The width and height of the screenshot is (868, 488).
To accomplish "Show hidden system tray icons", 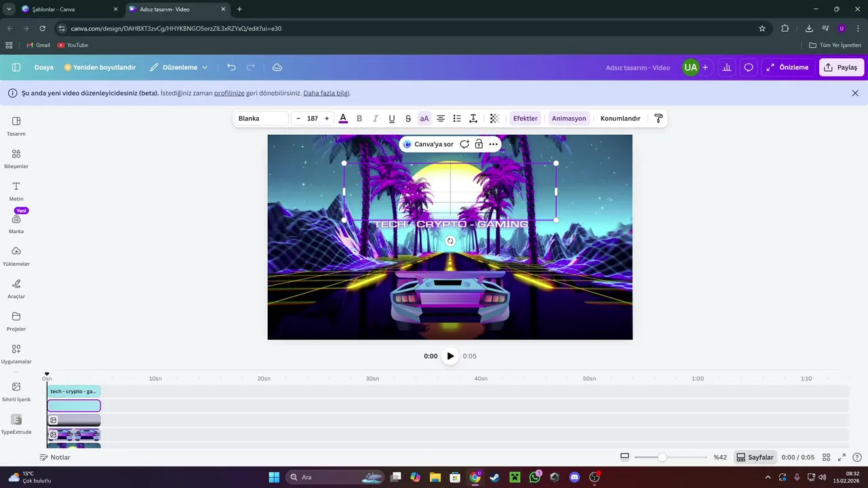I will pyautogui.click(x=767, y=477).
